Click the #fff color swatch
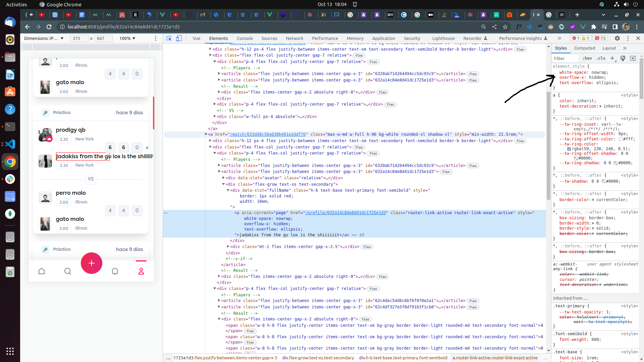Image resolution: width=644 pixels, height=362 pixels. click(x=621, y=139)
